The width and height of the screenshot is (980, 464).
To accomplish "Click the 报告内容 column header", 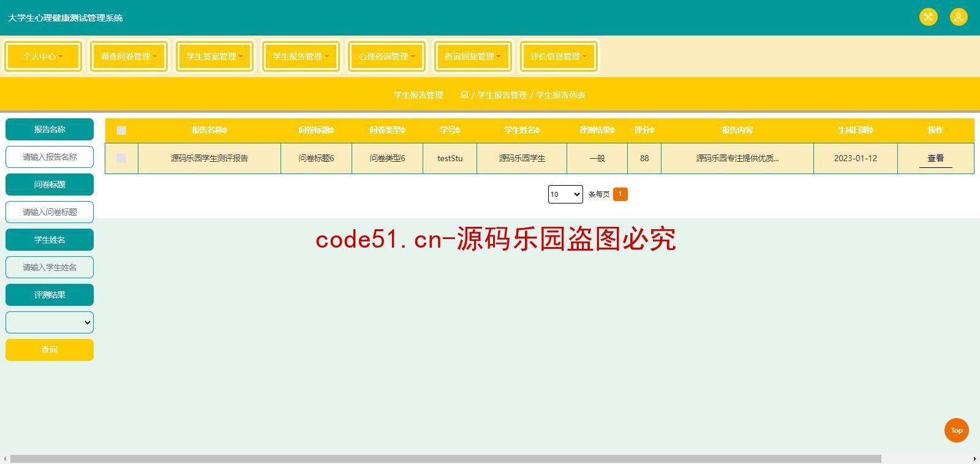I will tap(737, 130).
